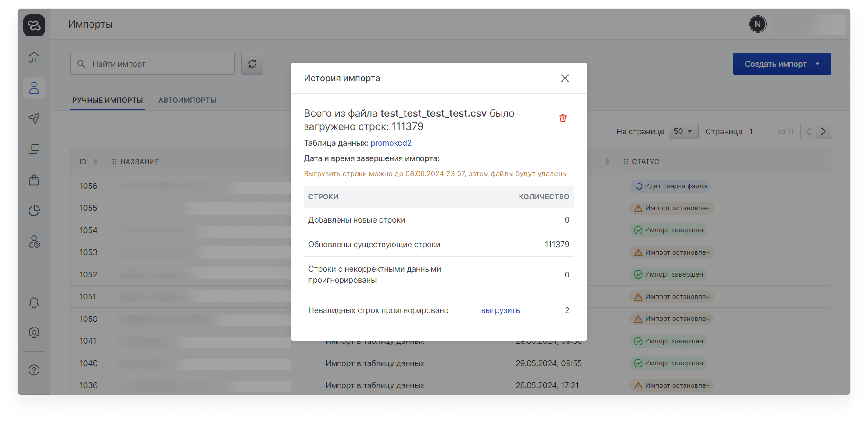Screen dimensions: 868x421
Task: Click sort arrows left of the СТАТУС column
Action: coord(607,162)
